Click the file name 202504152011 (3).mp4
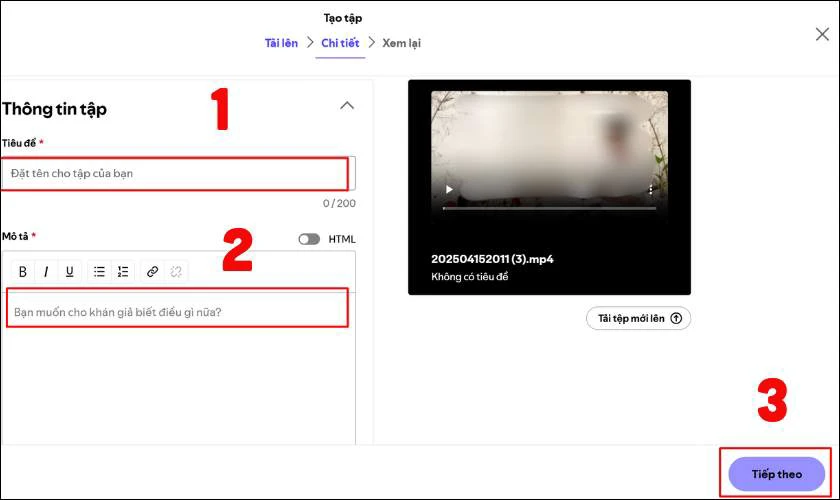The width and height of the screenshot is (840, 500). click(492, 259)
